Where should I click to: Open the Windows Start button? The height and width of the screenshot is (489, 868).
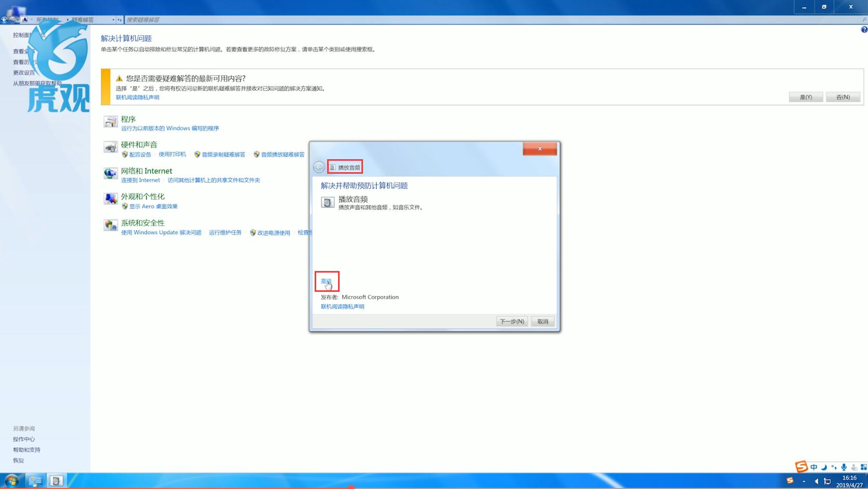(x=11, y=481)
